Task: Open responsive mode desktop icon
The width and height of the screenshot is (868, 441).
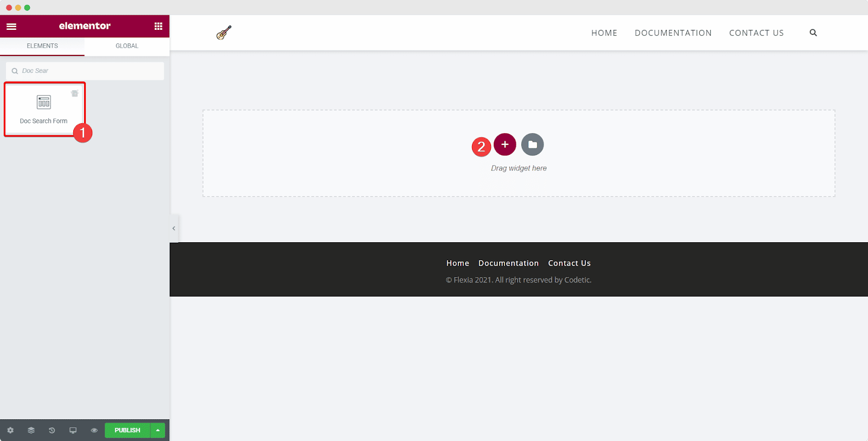Action: [x=73, y=430]
